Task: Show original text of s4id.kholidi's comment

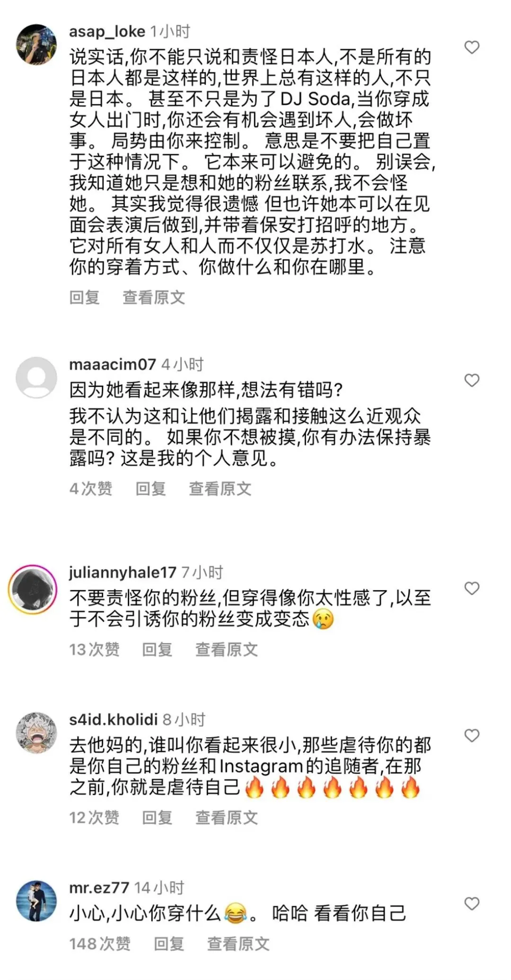Action: click(x=227, y=817)
